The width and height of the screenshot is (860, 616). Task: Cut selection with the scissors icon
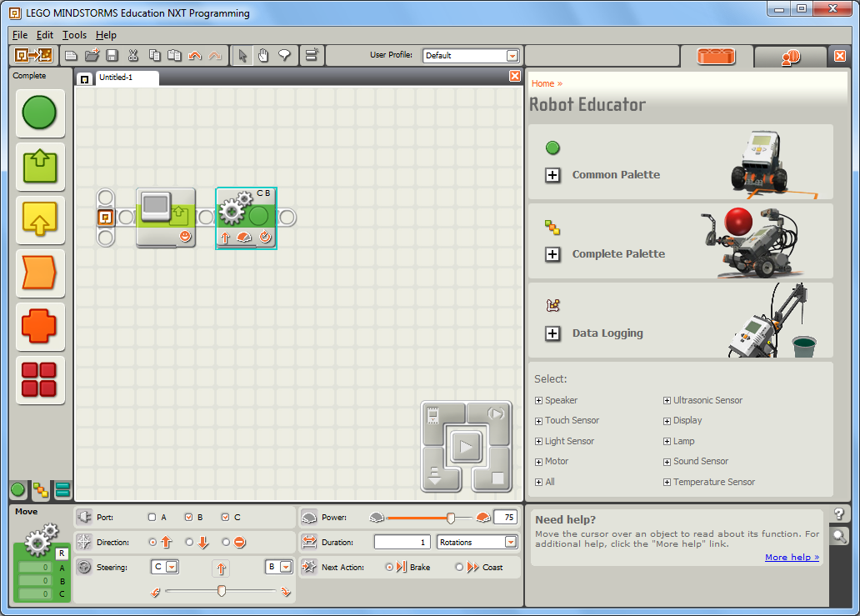tap(132, 55)
